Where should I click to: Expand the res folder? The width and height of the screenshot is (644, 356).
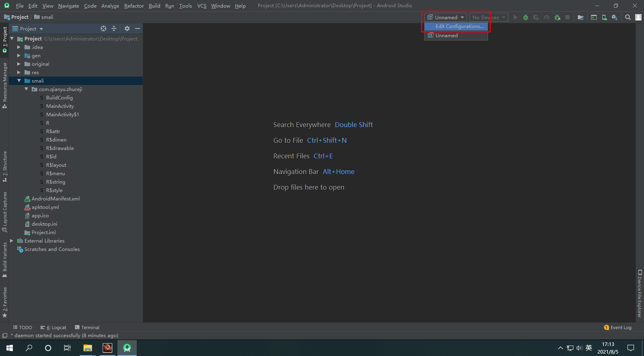18,72
